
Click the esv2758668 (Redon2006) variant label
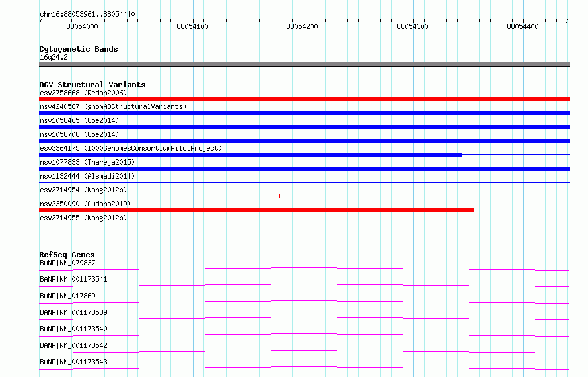(83, 93)
